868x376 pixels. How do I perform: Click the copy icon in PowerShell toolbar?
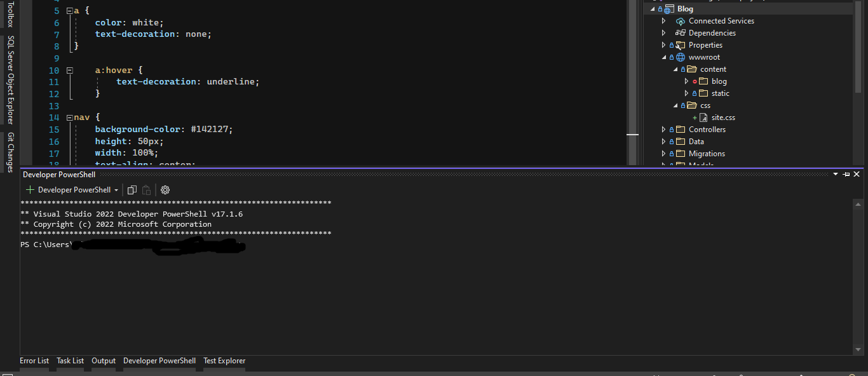tap(132, 190)
